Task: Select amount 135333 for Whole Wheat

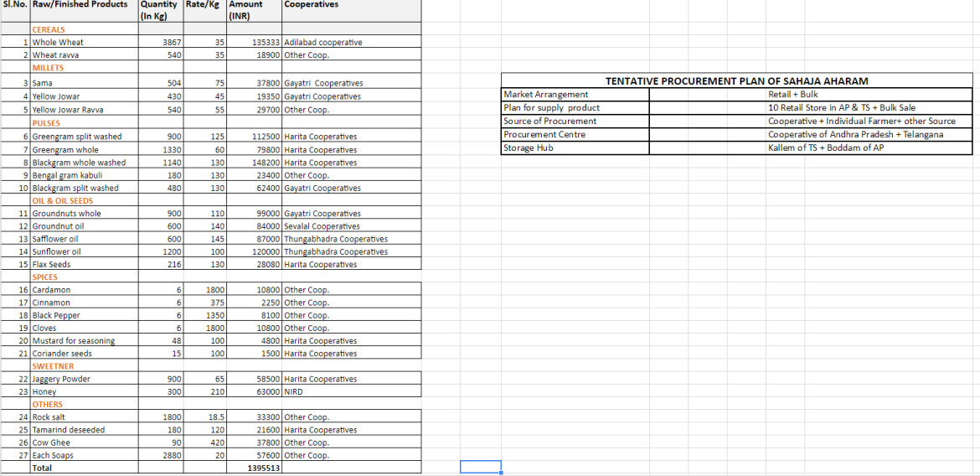Action: [255, 43]
